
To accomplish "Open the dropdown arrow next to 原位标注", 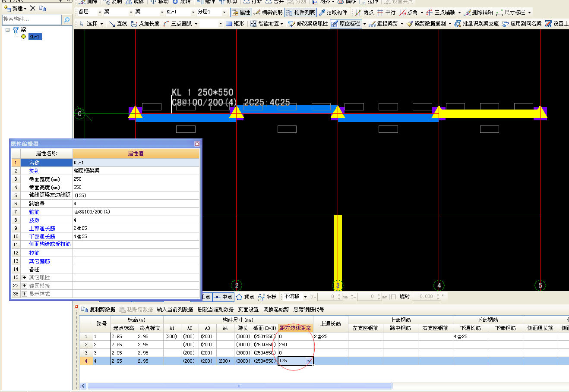I will pyautogui.click(x=364, y=23).
